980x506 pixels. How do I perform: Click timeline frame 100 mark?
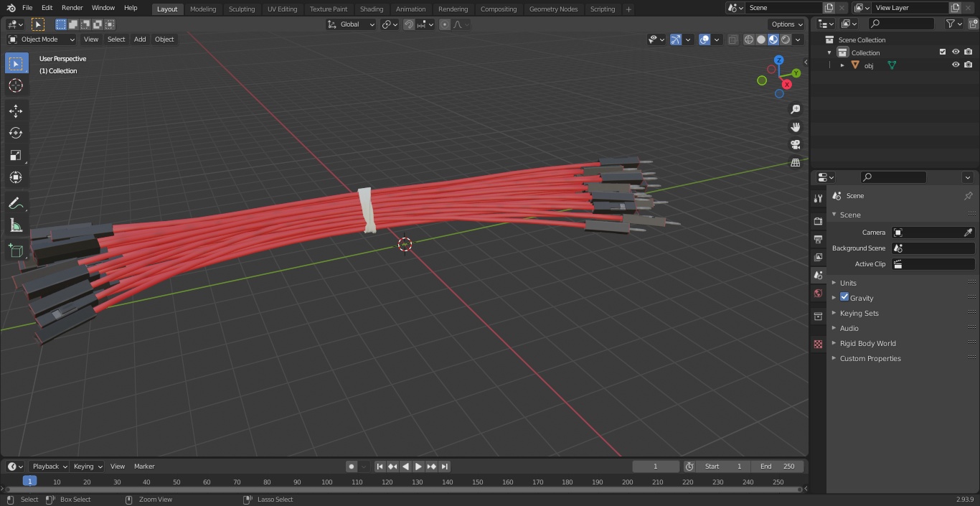[x=326, y=482]
